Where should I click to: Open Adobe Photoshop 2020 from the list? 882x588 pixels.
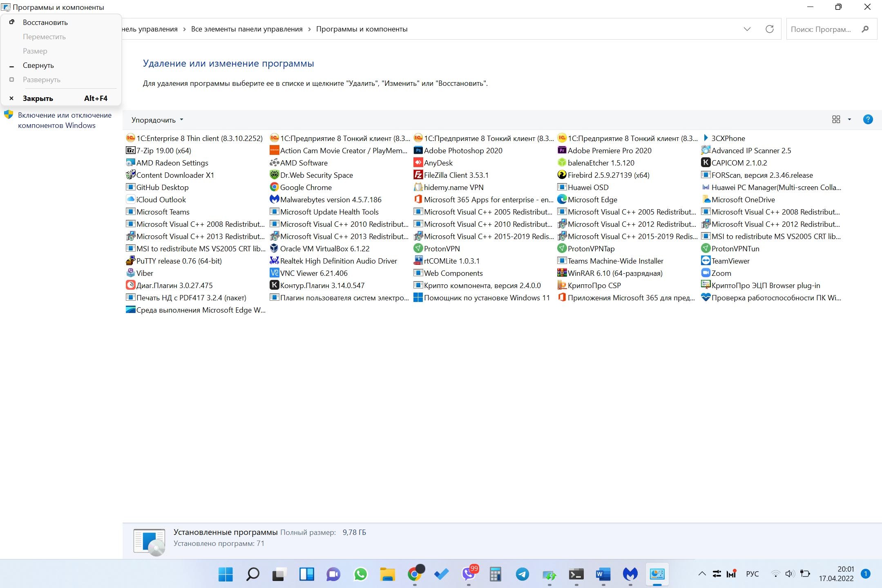462,150
